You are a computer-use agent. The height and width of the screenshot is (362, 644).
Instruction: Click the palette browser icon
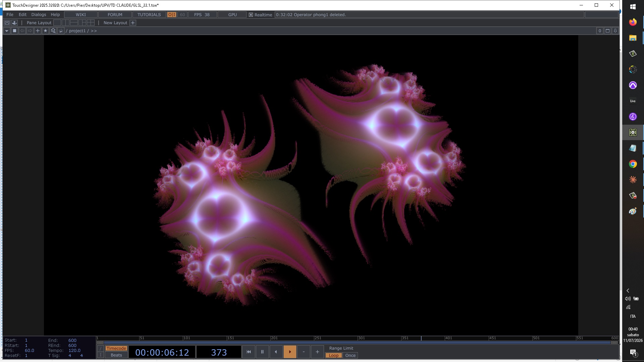tap(7, 23)
